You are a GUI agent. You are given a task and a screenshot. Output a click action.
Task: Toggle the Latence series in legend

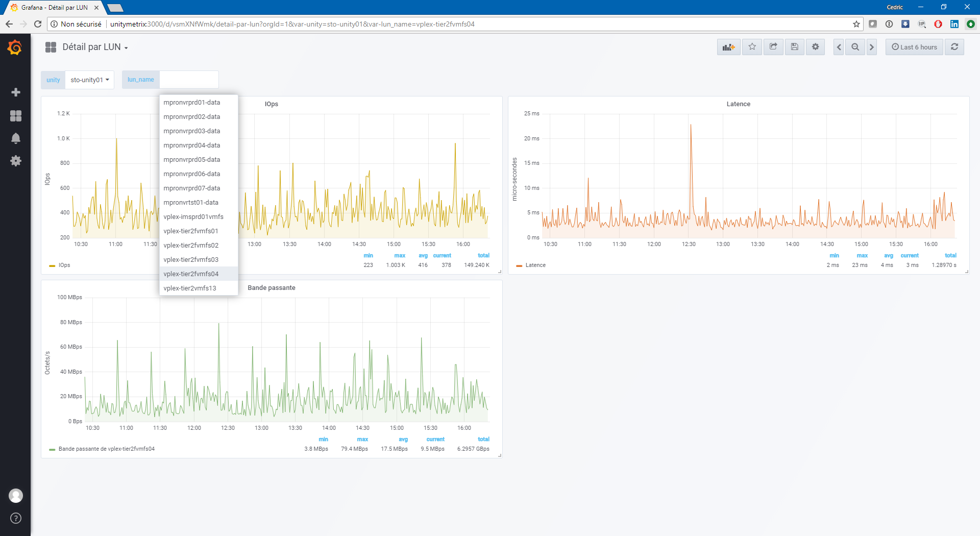pos(535,265)
